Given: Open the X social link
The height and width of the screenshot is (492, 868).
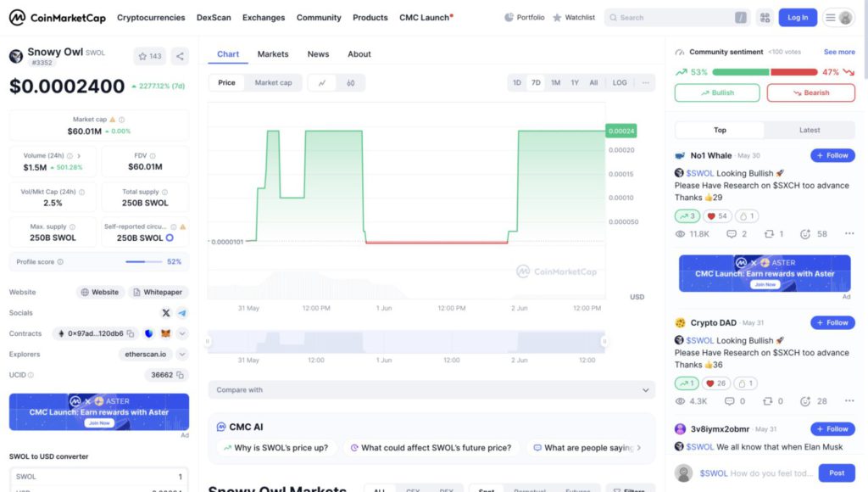Looking at the screenshot, I should [x=165, y=313].
